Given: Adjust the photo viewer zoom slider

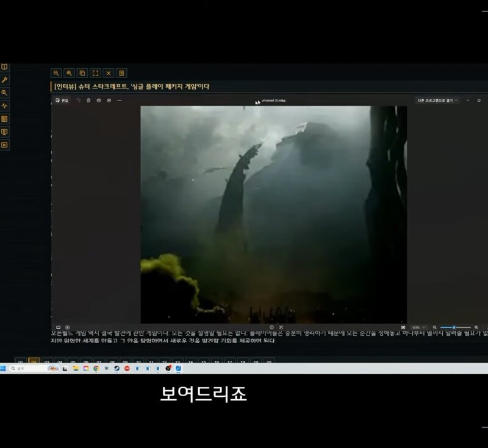Looking at the screenshot, I should [455, 327].
